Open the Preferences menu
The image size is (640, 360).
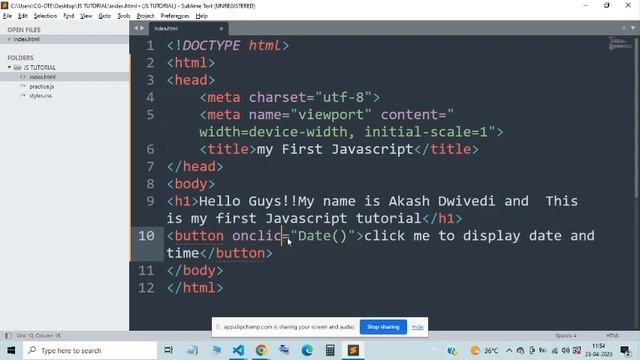pyautogui.click(x=175, y=16)
